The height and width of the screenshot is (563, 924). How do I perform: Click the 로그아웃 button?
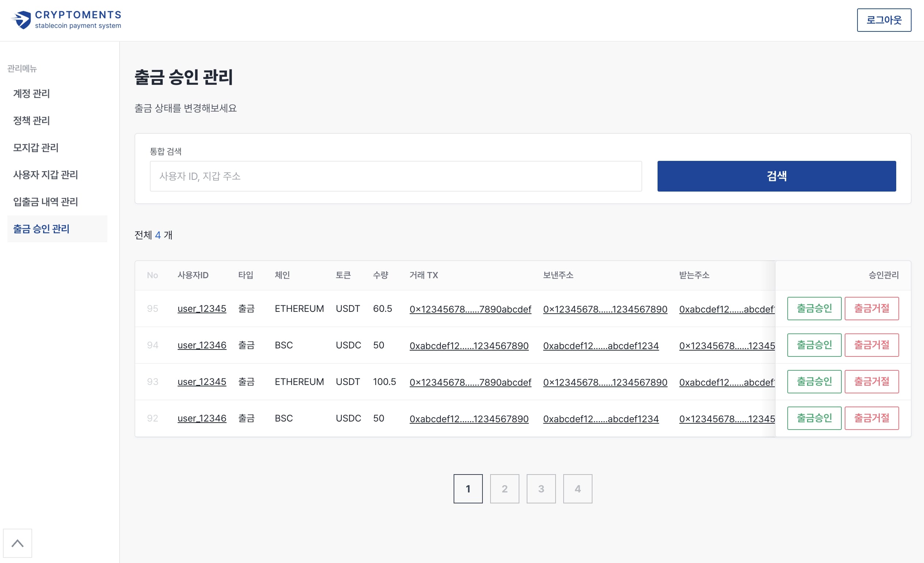883,20
